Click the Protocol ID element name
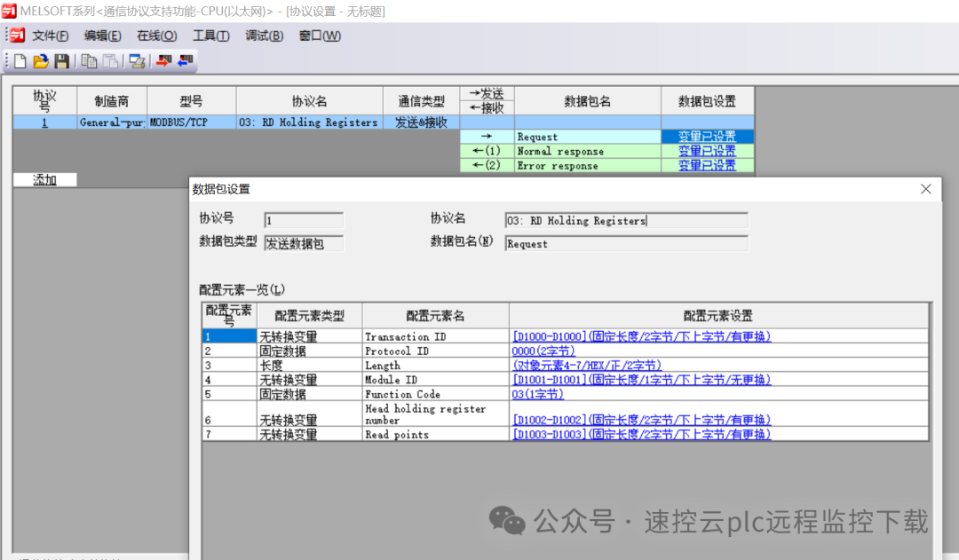 click(x=397, y=351)
